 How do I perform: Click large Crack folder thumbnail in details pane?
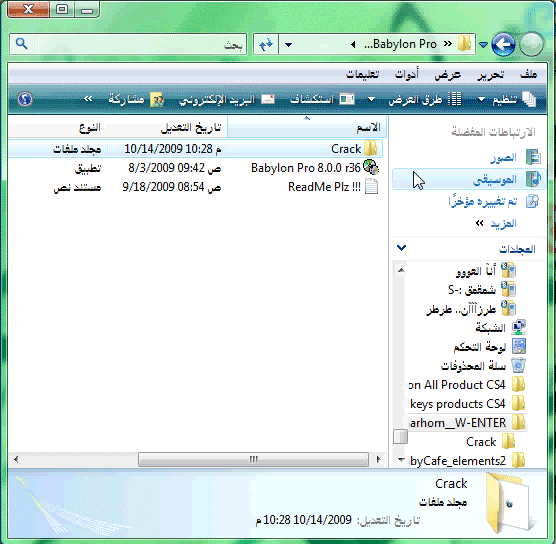509,503
